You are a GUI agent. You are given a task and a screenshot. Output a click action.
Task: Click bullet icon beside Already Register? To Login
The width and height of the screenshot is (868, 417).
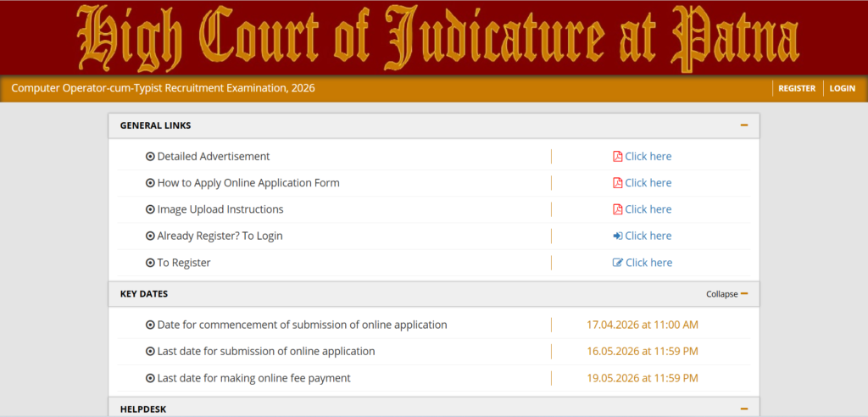[150, 236]
